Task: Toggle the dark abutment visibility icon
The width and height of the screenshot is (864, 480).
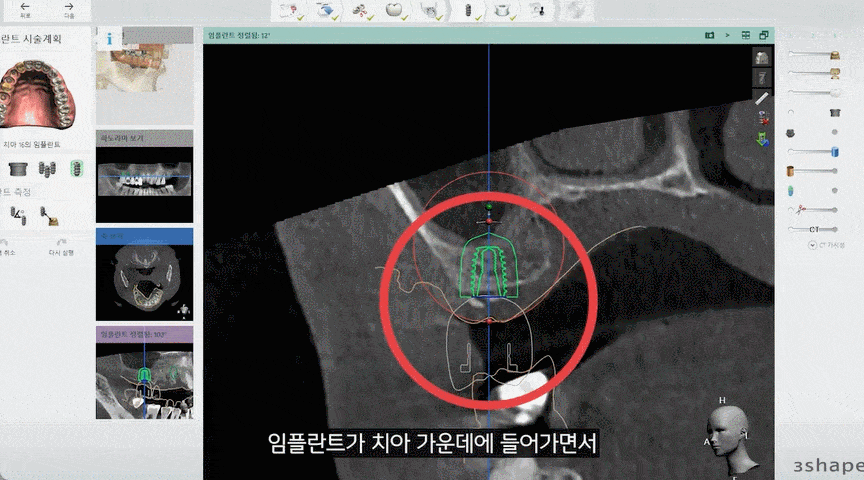Action: [790, 133]
